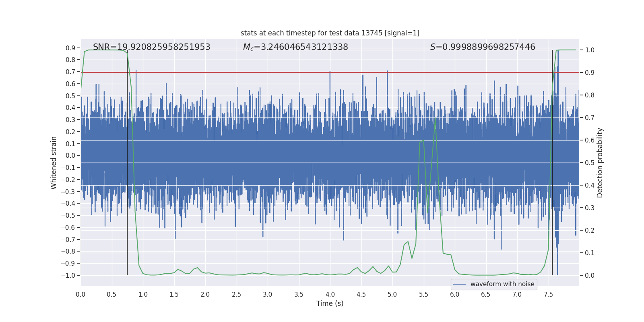Click the Whitened strain tick label −0.9
The image size is (644, 322).
click(x=68, y=263)
